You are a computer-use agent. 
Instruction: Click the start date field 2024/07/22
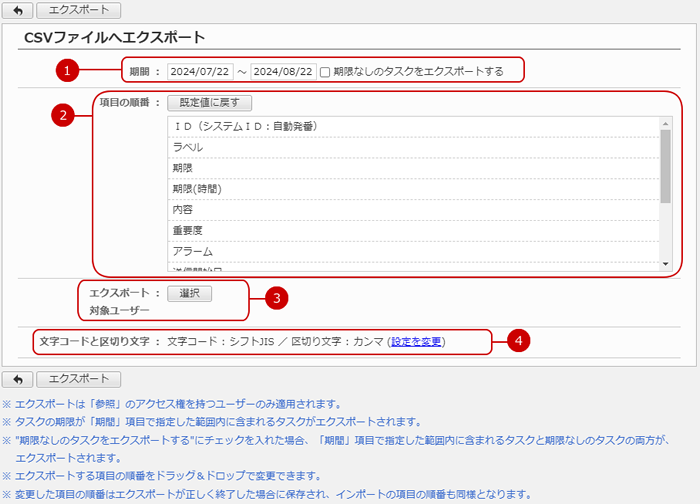[200, 71]
